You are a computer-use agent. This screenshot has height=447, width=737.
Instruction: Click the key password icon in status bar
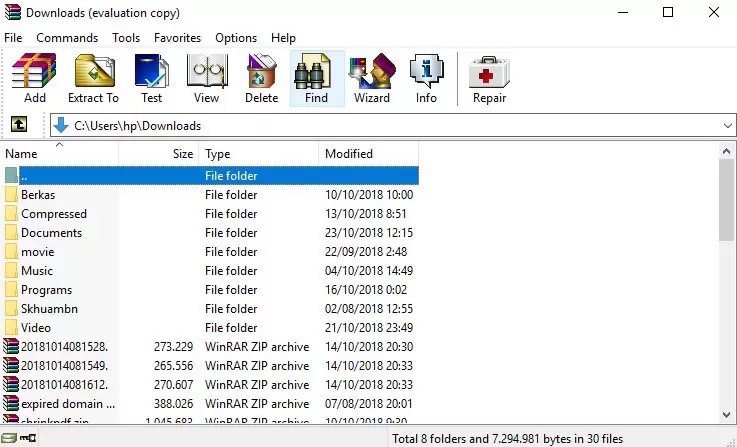(x=28, y=438)
